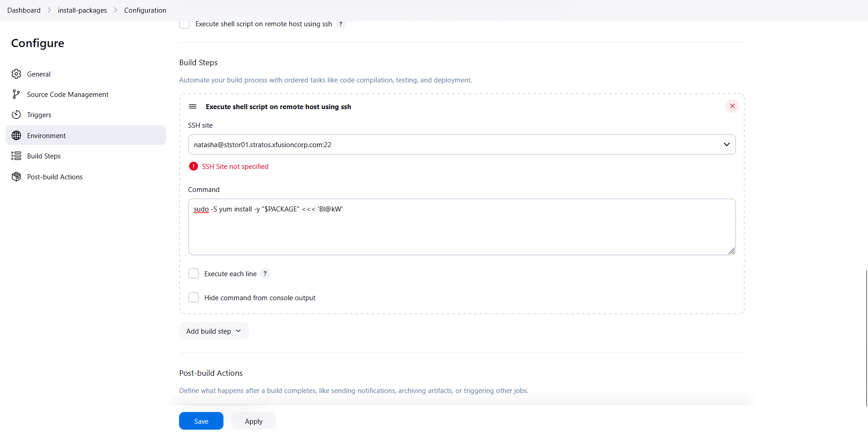The width and height of the screenshot is (868, 436).
Task: Check Hide command from console output
Action: click(x=194, y=297)
